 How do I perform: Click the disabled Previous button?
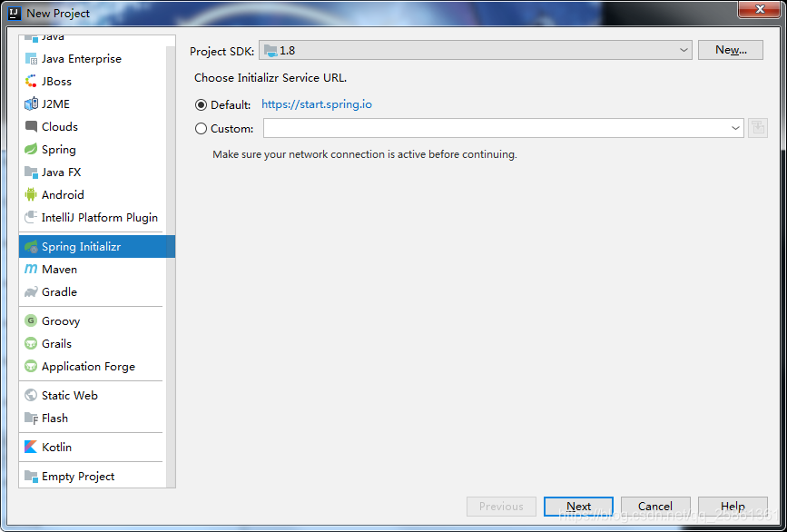[501, 507]
